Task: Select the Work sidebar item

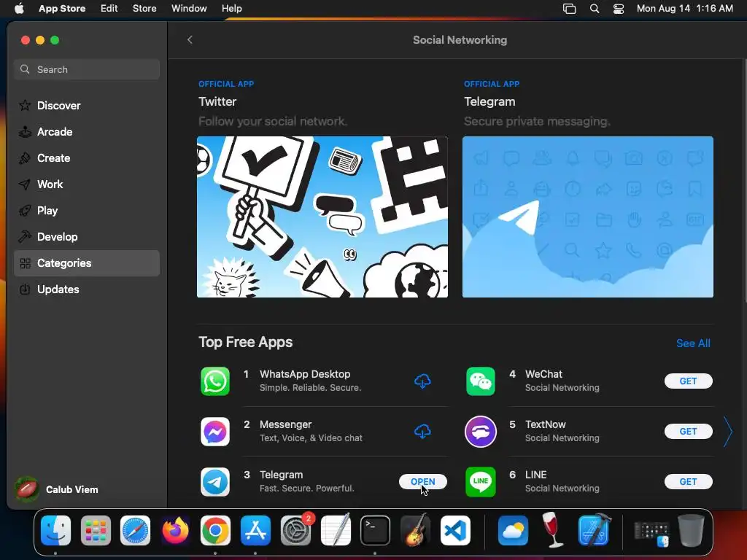Action: point(87,184)
